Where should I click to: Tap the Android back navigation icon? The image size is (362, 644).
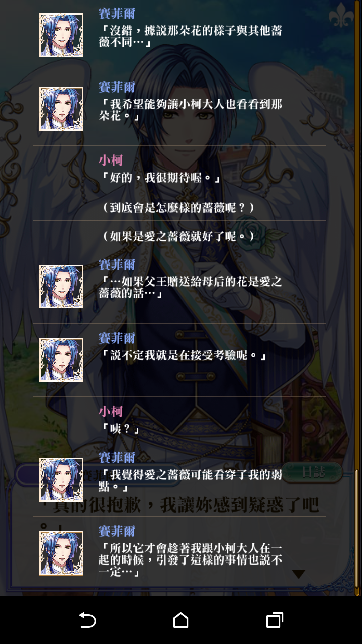(x=87, y=620)
